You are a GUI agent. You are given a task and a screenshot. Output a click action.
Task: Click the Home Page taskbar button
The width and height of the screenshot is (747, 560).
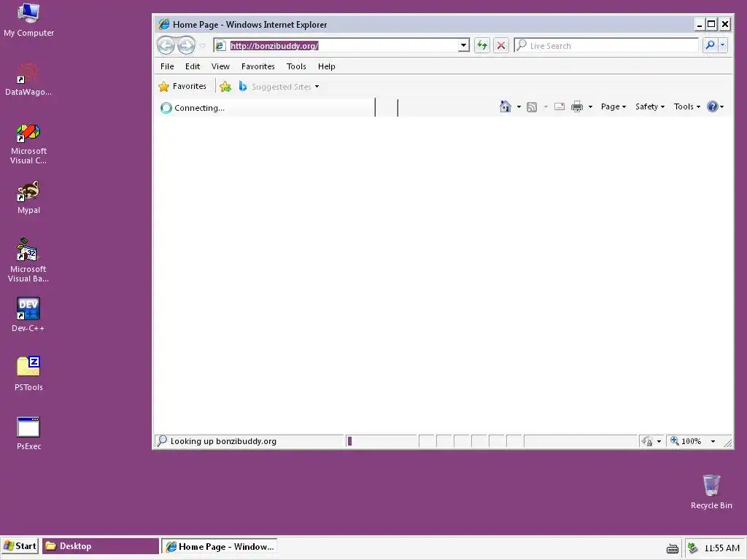click(x=219, y=546)
